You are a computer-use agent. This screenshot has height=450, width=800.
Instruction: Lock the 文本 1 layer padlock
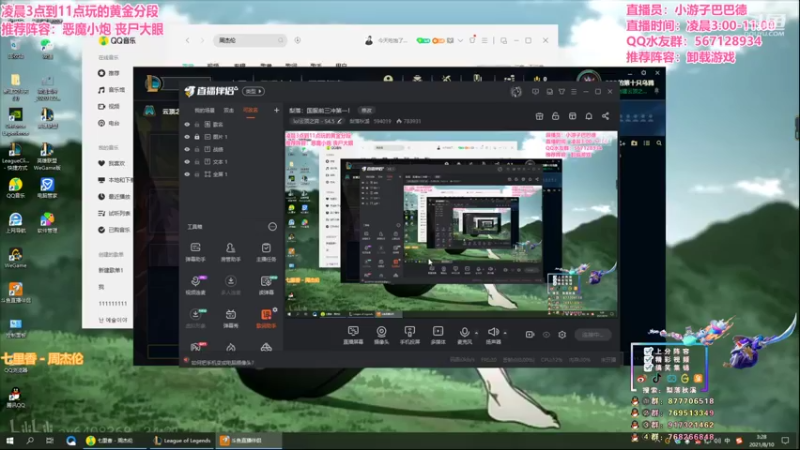click(x=197, y=162)
